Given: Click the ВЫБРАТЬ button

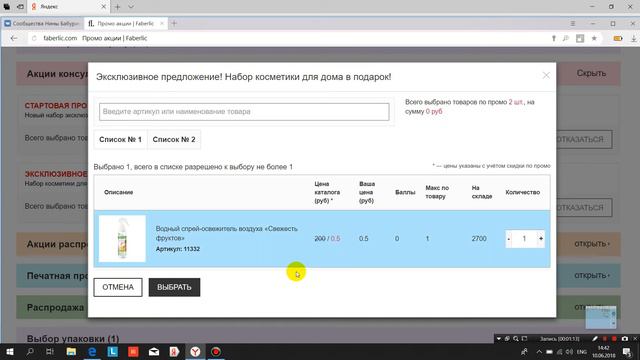Looking at the screenshot, I should pyautogui.click(x=174, y=287).
